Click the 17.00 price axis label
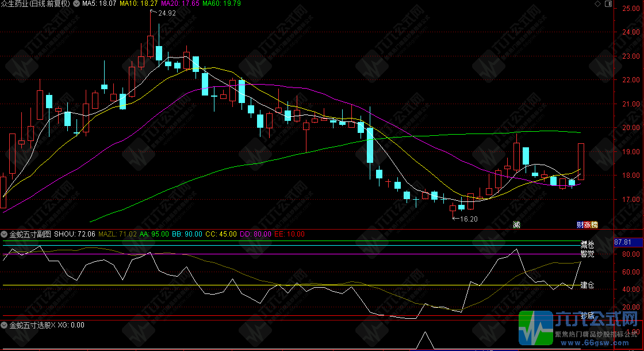The image size is (644, 351). coord(631,199)
